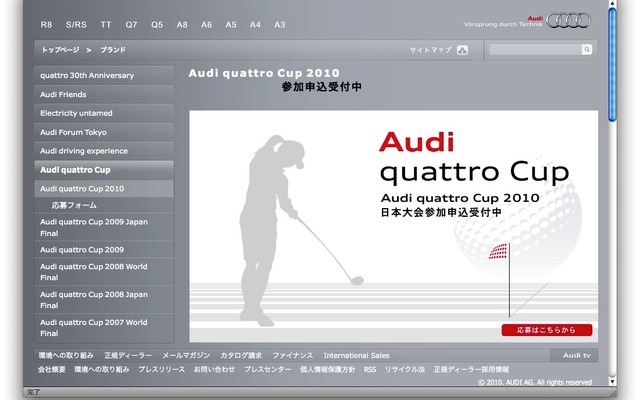Open the sitemap icon
640x400 pixels.
[462, 50]
